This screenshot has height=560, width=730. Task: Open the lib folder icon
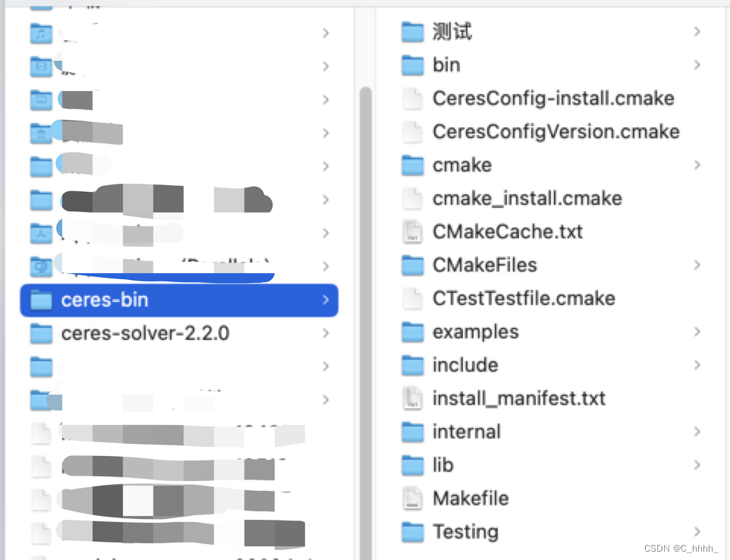pos(413,464)
